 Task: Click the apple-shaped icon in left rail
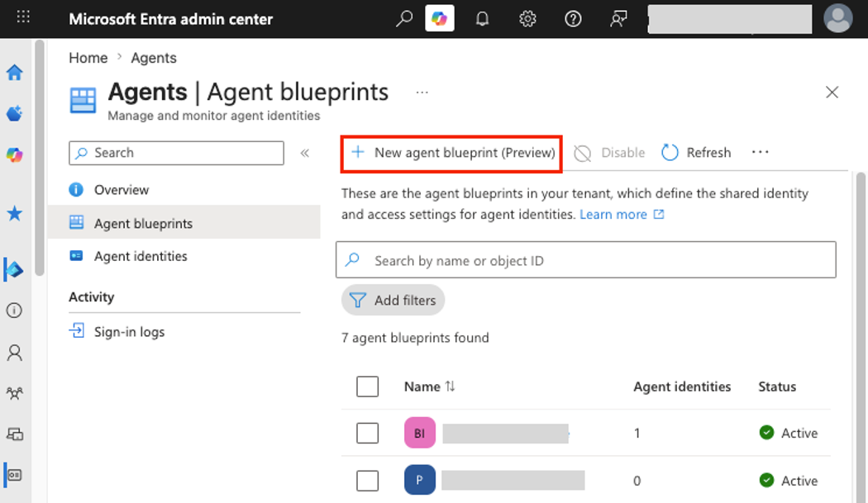coord(15,113)
